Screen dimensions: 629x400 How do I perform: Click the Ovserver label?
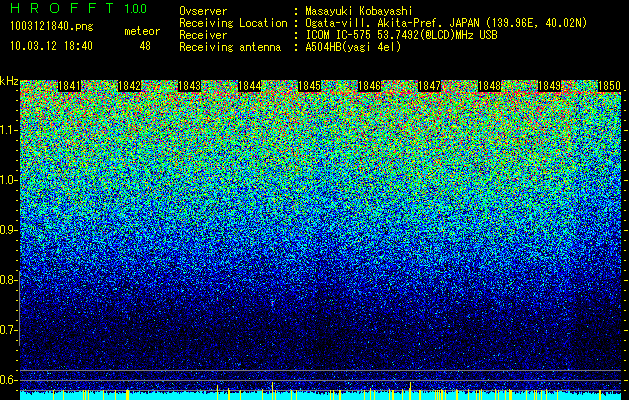pyautogui.click(x=203, y=11)
